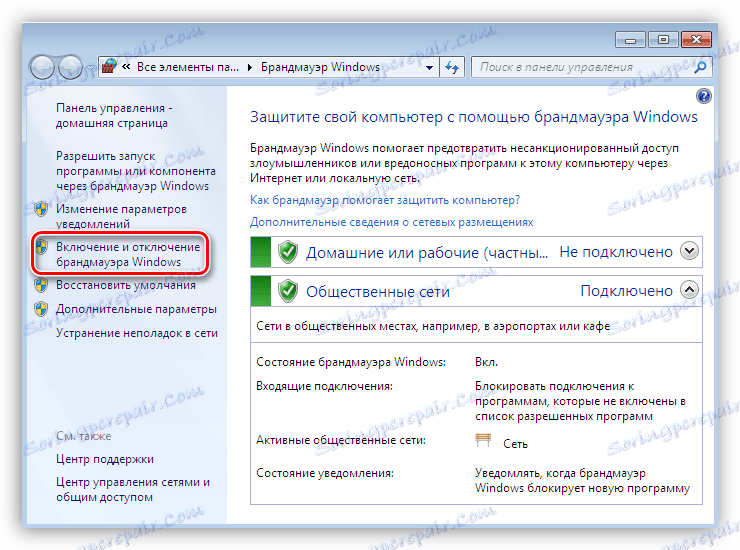Open Панель управления - домашняя страница
This screenshot has height=550, width=740.
click(x=114, y=115)
